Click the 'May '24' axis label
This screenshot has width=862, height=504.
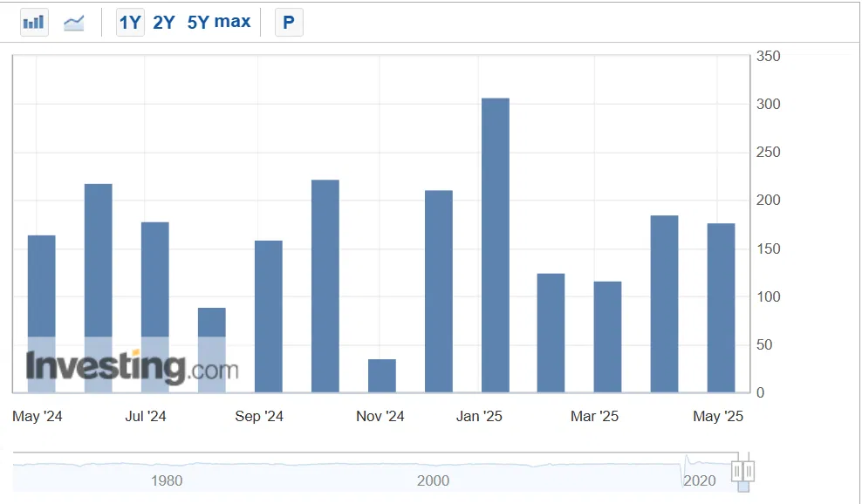[38, 416]
